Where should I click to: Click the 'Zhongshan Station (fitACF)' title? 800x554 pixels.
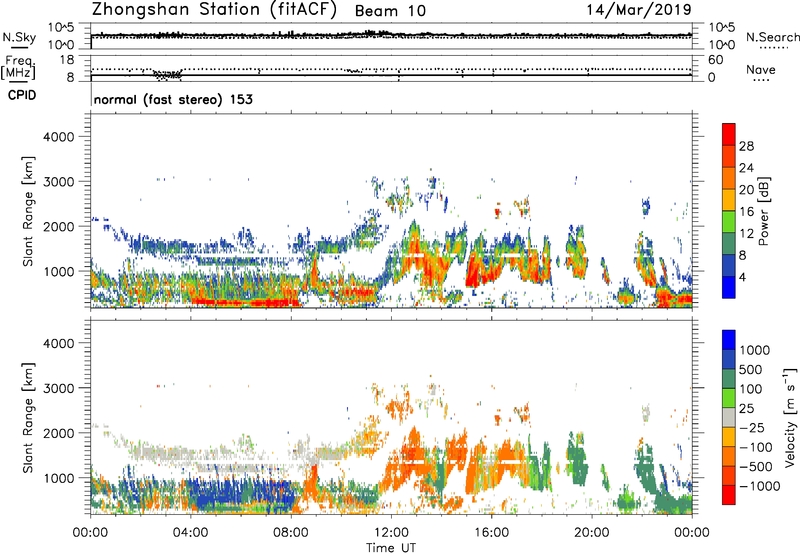pyautogui.click(x=214, y=10)
